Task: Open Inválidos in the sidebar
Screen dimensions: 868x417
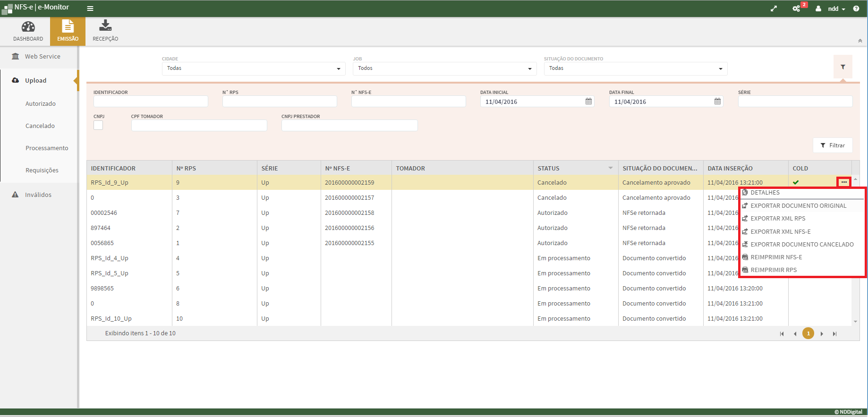Action: (x=38, y=195)
